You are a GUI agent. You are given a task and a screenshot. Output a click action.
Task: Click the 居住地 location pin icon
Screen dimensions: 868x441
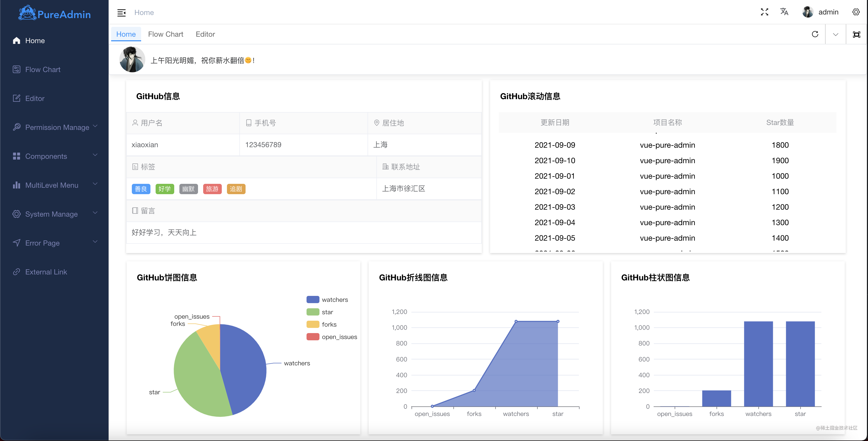click(377, 123)
